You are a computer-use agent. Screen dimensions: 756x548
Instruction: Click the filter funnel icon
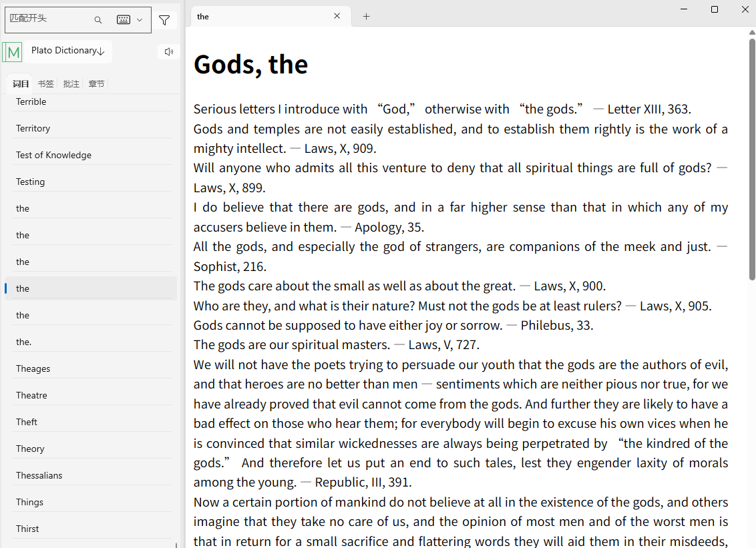coord(164,20)
